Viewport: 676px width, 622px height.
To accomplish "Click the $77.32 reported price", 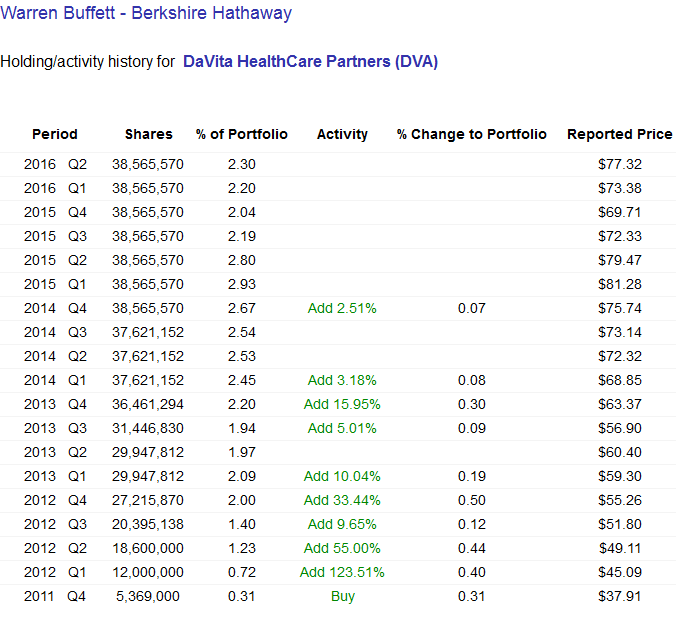I will [x=620, y=165].
